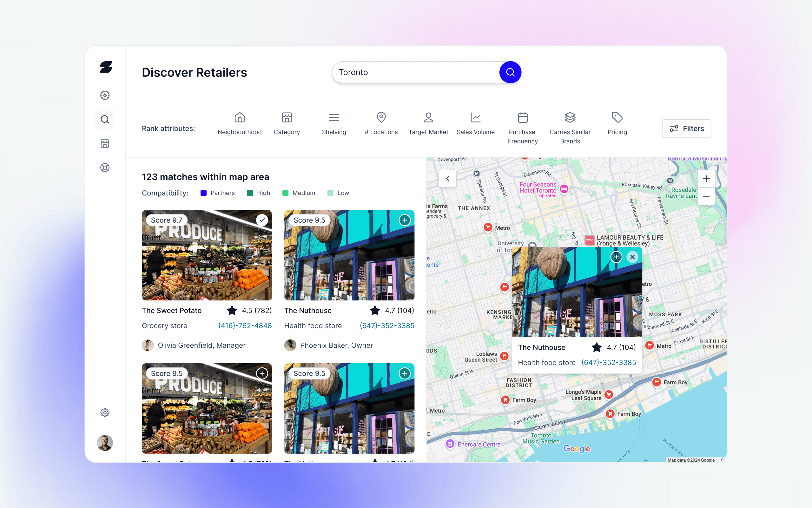Call The Sweet Potato via phone link
Image resolution: width=812 pixels, height=508 pixels.
point(245,326)
